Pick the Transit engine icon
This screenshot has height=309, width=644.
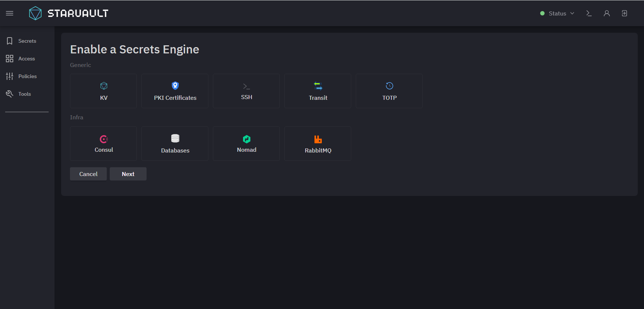point(318,86)
